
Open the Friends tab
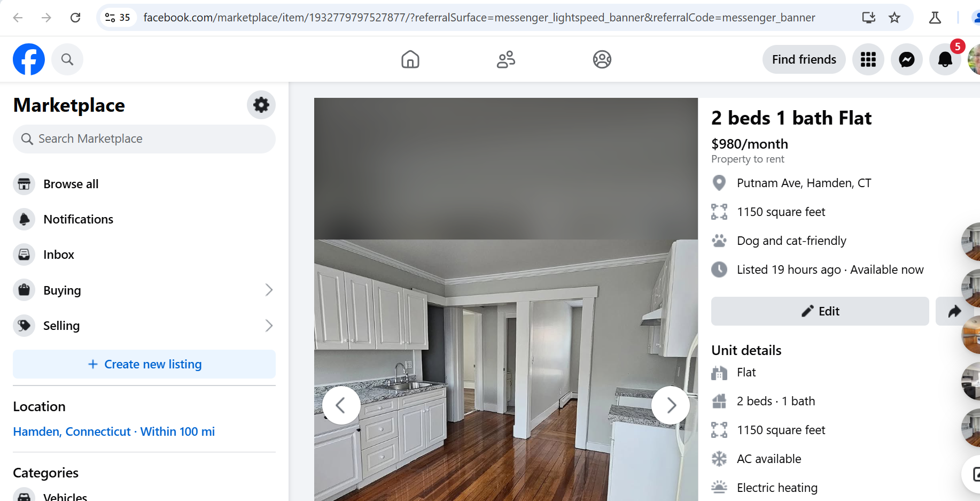(506, 59)
